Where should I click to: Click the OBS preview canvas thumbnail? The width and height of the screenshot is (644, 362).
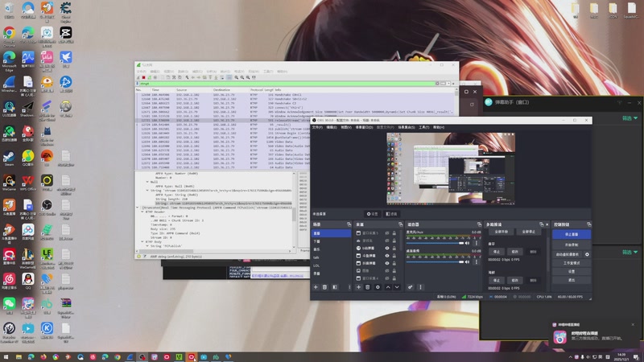(451, 168)
